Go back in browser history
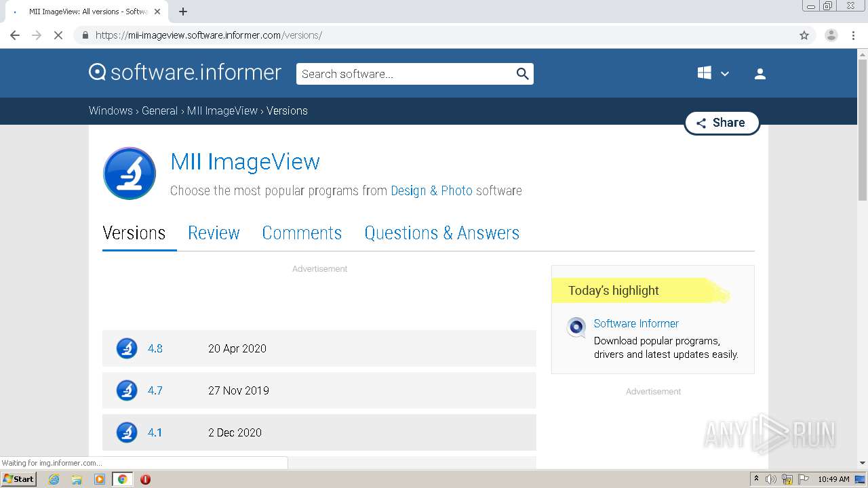Screen dimensions: 868x488 pos(15,35)
